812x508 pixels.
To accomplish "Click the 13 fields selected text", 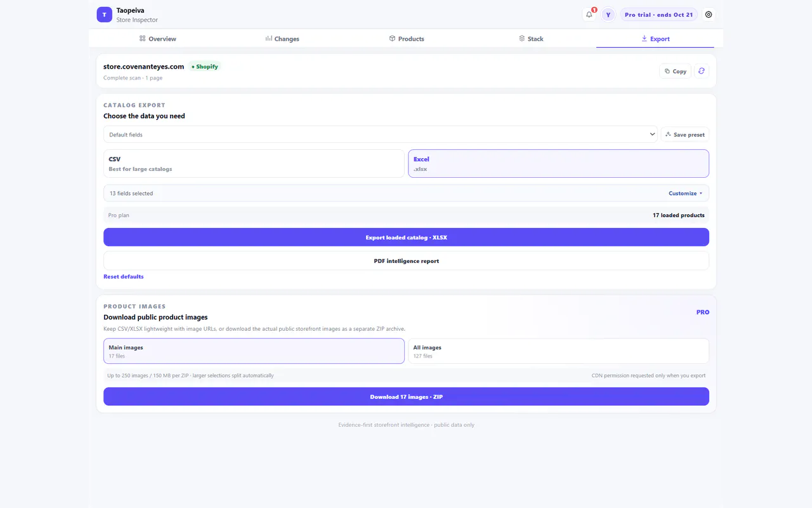I will (x=131, y=193).
